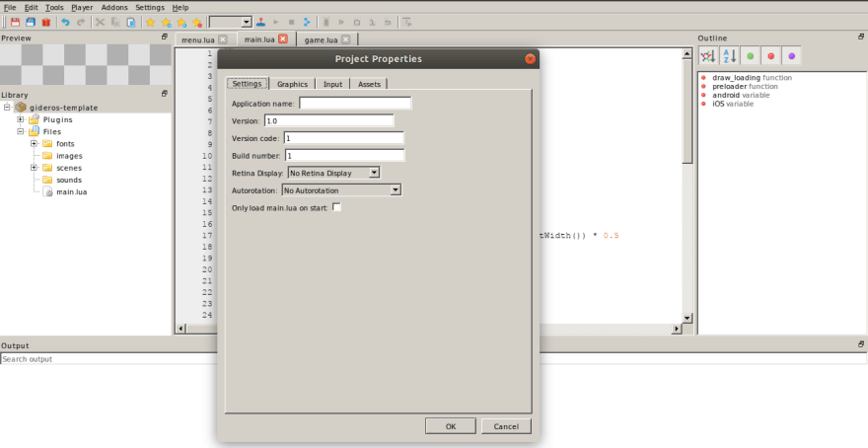Click the Undo arrow in toolbar
The image size is (868, 448).
[65, 22]
